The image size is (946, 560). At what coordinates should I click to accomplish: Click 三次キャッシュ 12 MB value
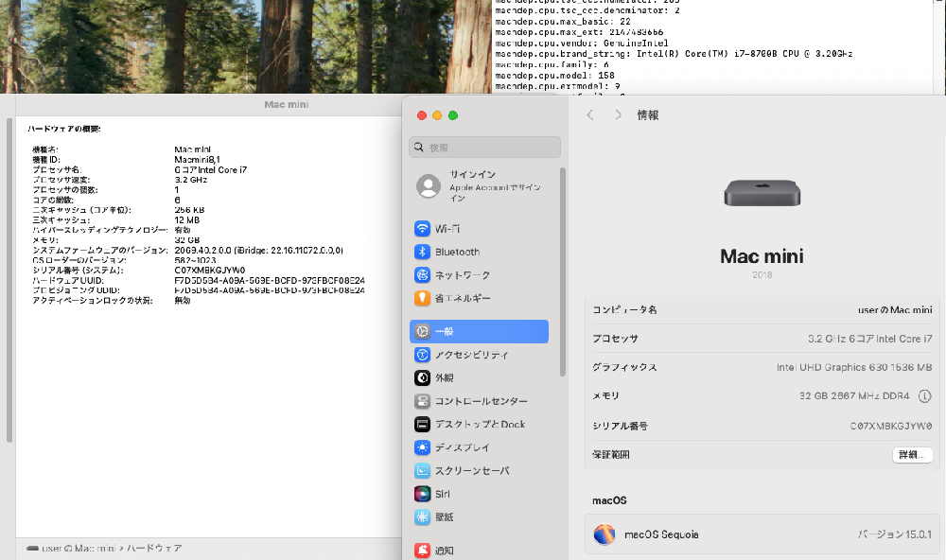(x=187, y=219)
